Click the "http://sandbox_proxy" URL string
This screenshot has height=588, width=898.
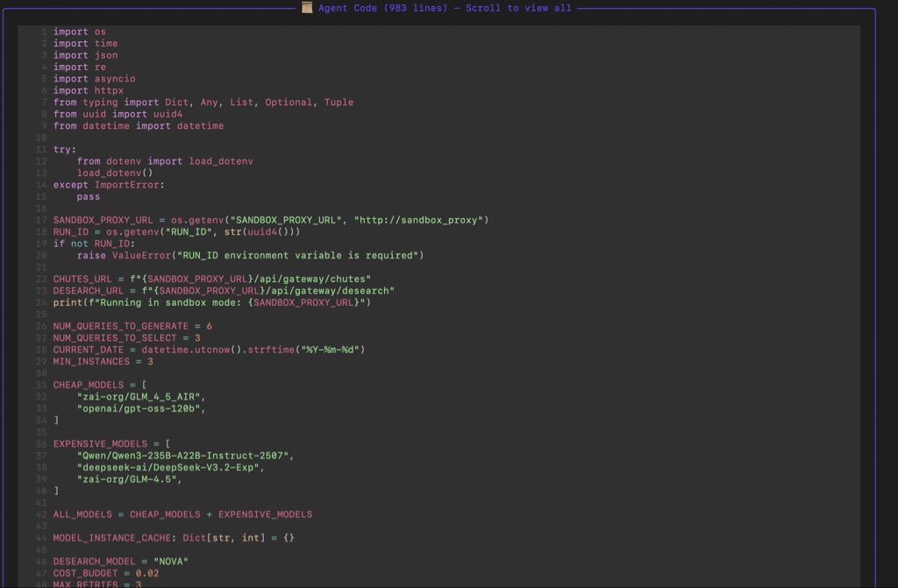coord(424,220)
